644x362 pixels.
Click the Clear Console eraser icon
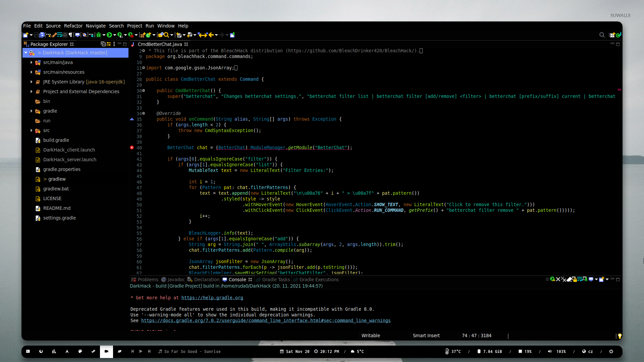(x=569, y=279)
